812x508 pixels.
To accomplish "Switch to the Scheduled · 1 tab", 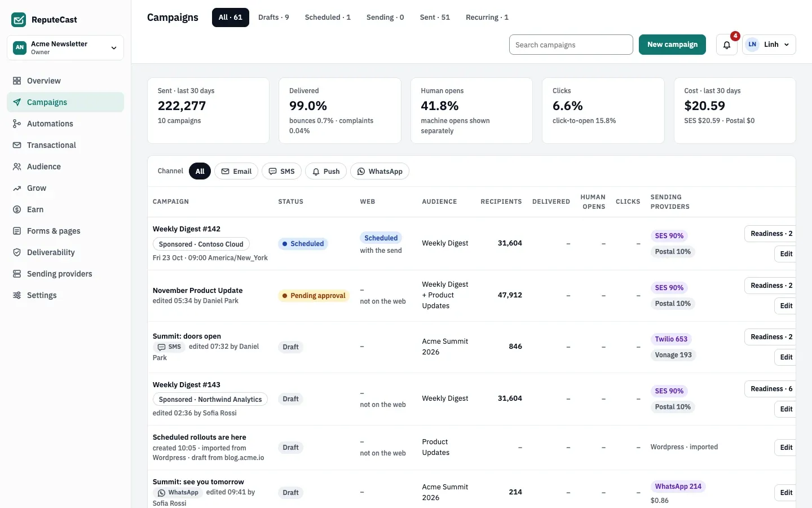I will (x=328, y=17).
